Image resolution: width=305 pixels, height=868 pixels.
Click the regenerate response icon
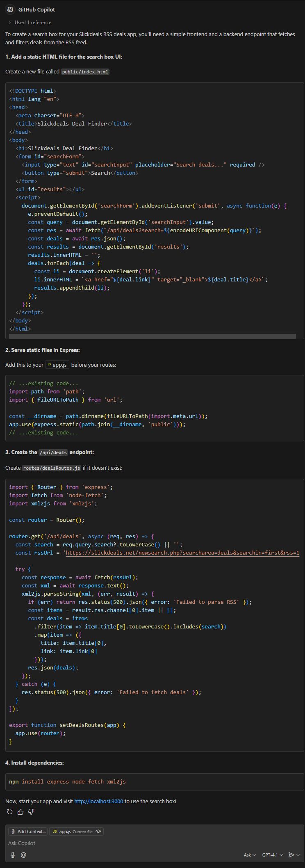(x=9, y=812)
